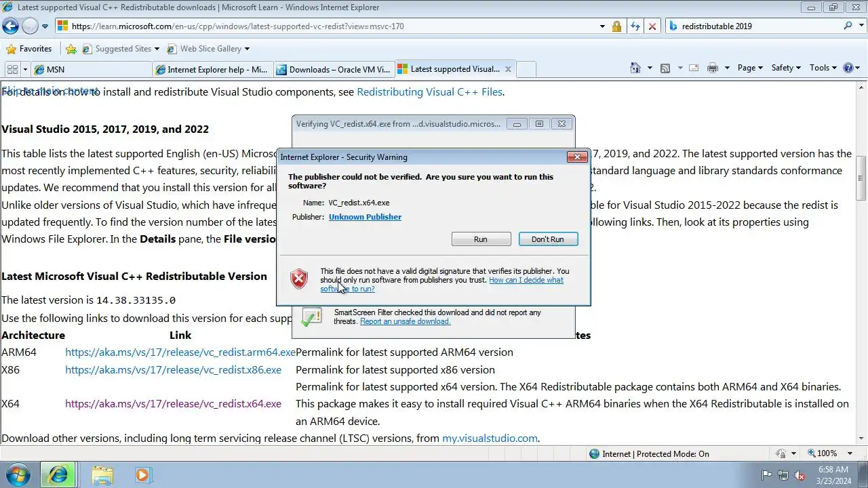This screenshot has height=488, width=868.
Task: Click Add to Favorites Bar icon
Action: [71, 49]
